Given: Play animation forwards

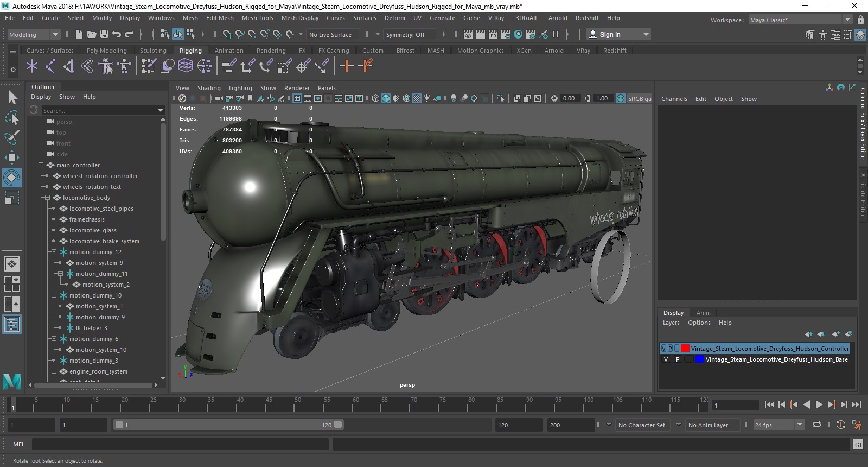Looking at the screenshot, I should 819,405.
